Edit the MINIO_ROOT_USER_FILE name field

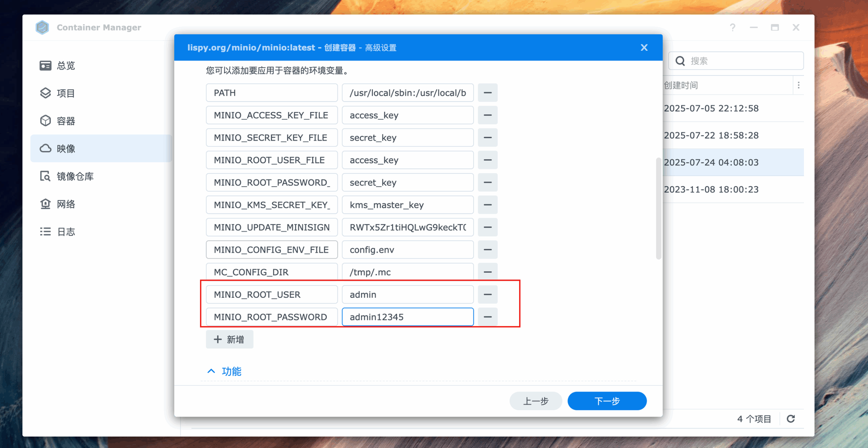coord(272,160)
